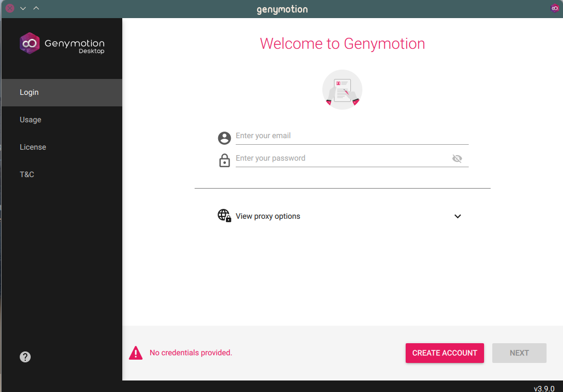This screenshot has width=563, height=392.
Task: Click the CREATE ACCOUNT button
Action: click(x=445, y=353)
